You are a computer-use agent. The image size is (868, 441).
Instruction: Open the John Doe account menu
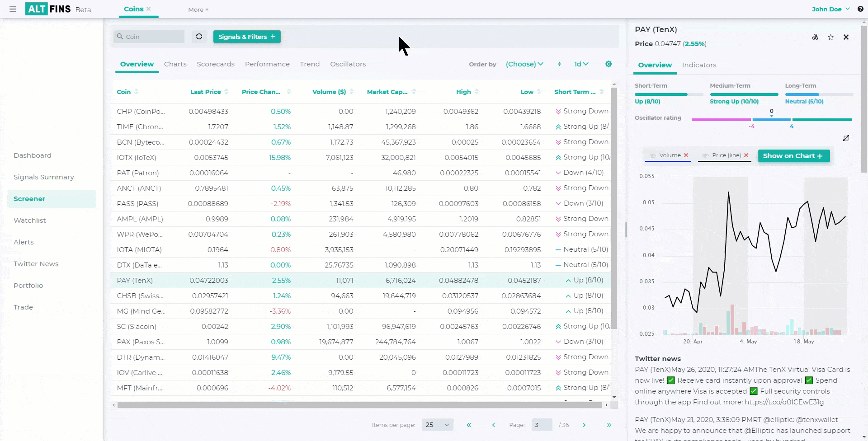[830, 9]
